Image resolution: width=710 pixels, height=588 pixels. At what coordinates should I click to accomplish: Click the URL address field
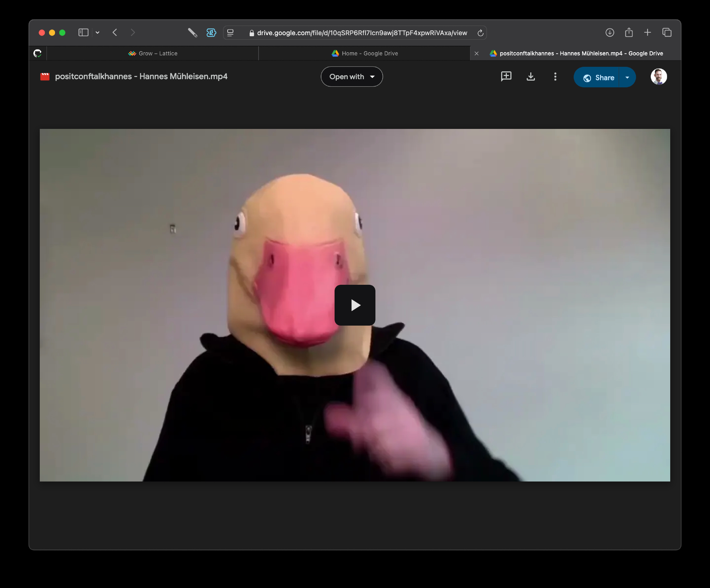coord(362,33)
